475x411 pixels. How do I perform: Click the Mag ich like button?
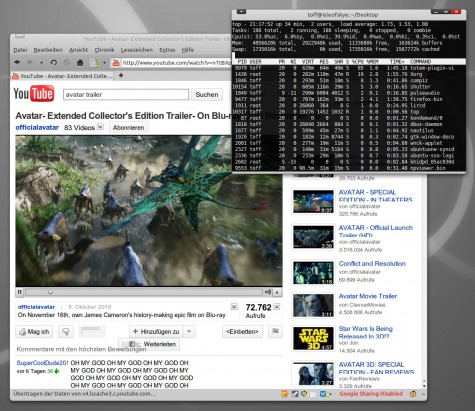34,332
